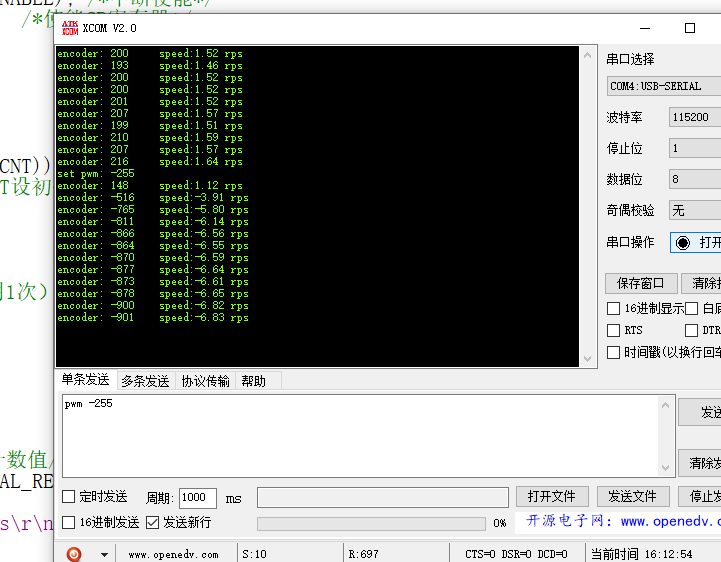Toggle the 白底 checkbox next to hex display
This screenshot has height=562, width=721.
pos(691,308)
